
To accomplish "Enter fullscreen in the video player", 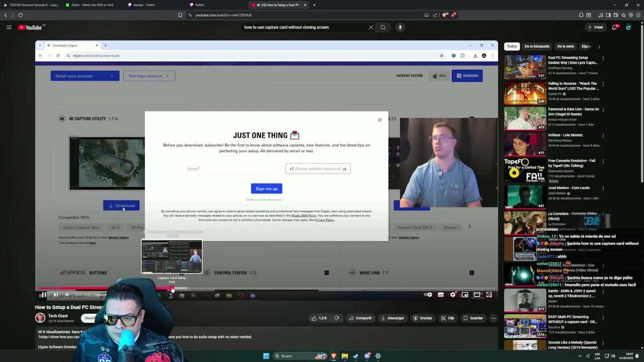I will [489, 295].
